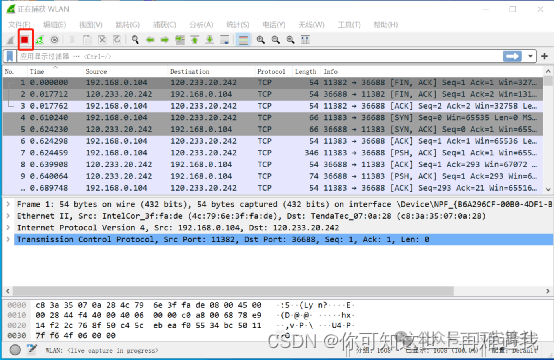
Task: Stop the running packet capture
Action: [25, 40]
